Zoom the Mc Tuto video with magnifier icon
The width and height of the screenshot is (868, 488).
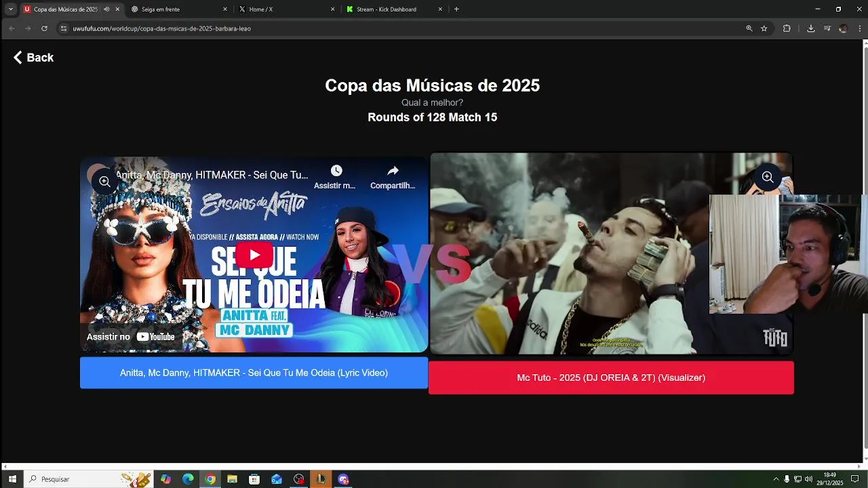[768, 177]
